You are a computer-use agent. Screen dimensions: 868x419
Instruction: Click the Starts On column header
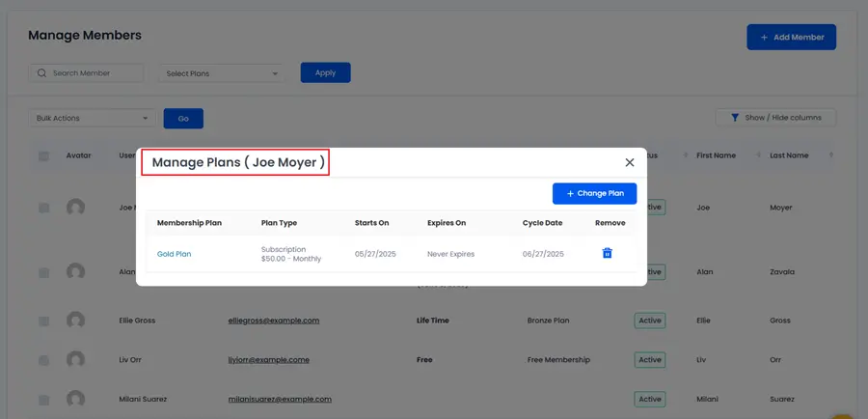[372, 223]
